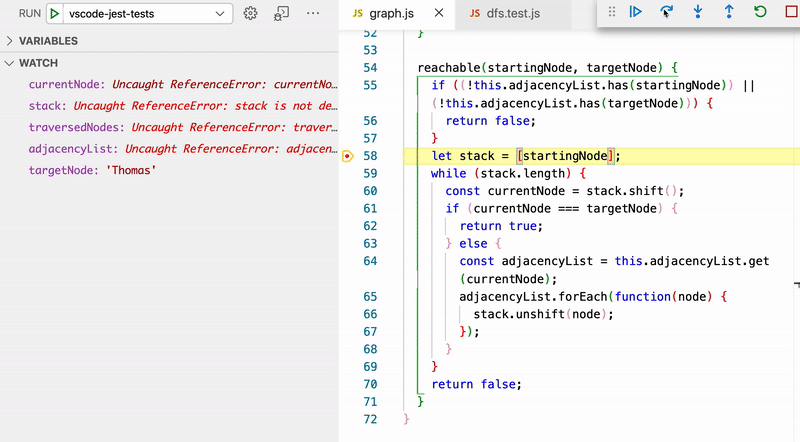Open the debug console icon
Image resolution: width=800 pixels, height=442 pixels.
pos(281,14)
